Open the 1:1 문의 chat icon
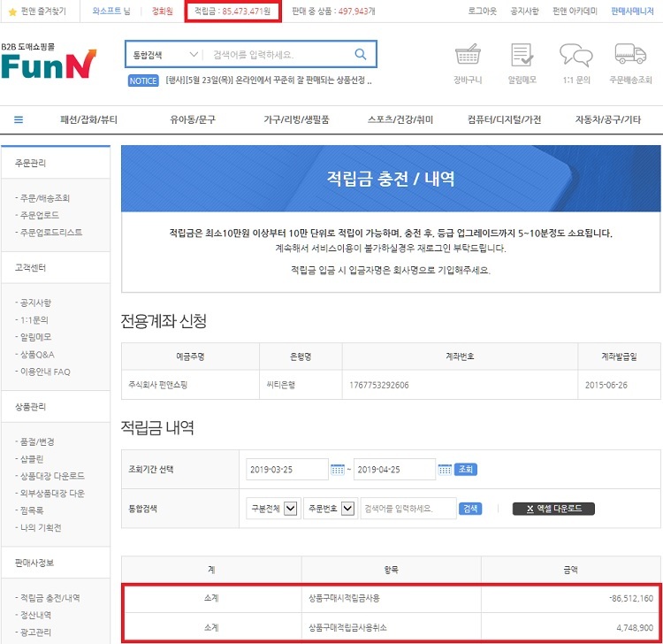 click(x=575, y=56)
